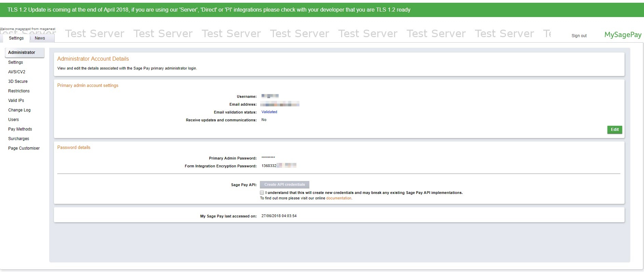Open the Settings tab
Image resolution: width=644 pixels, height=272 pixels.
tap(16, 38)
